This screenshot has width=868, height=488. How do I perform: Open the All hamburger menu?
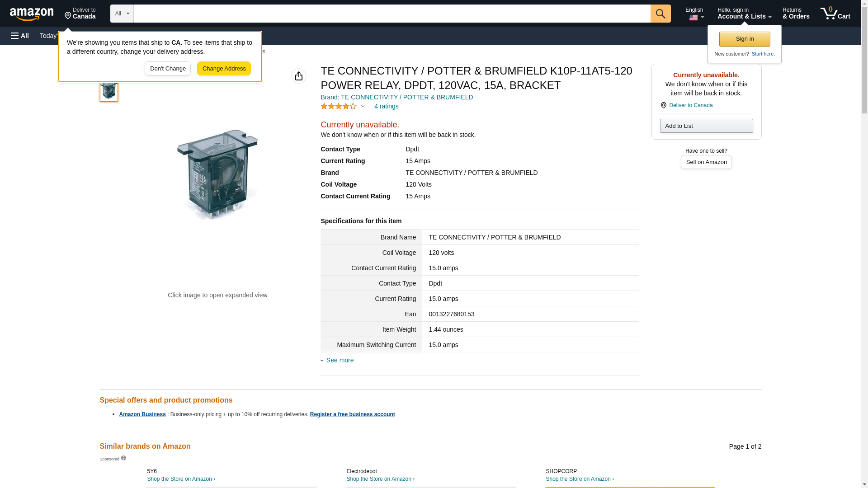coord(20,36)
